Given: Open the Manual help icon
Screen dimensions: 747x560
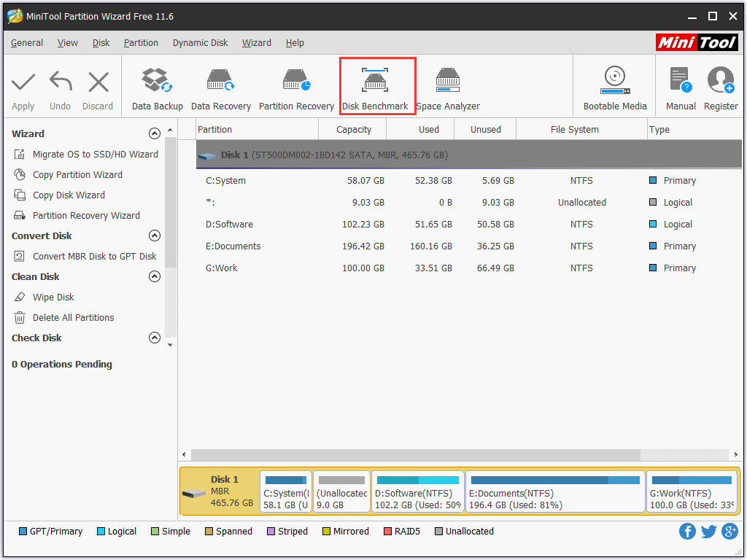Looking at the screenshot, I should point(681,79).
